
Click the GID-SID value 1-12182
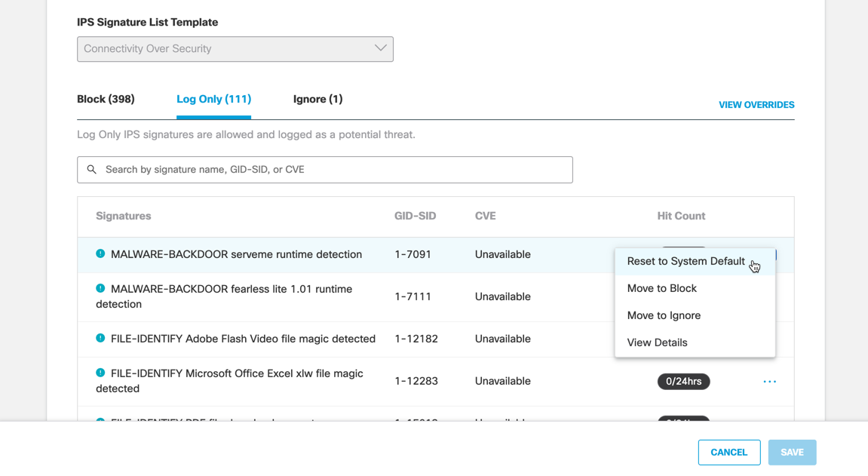coord(416,339)
